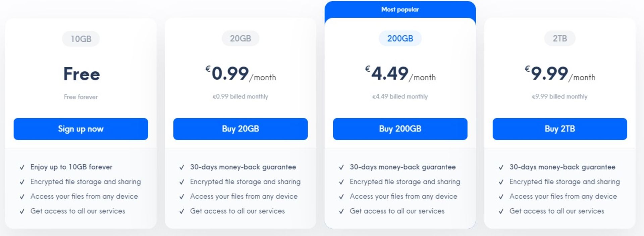Click the Buy 2TB button

click(x=560, y=129)
